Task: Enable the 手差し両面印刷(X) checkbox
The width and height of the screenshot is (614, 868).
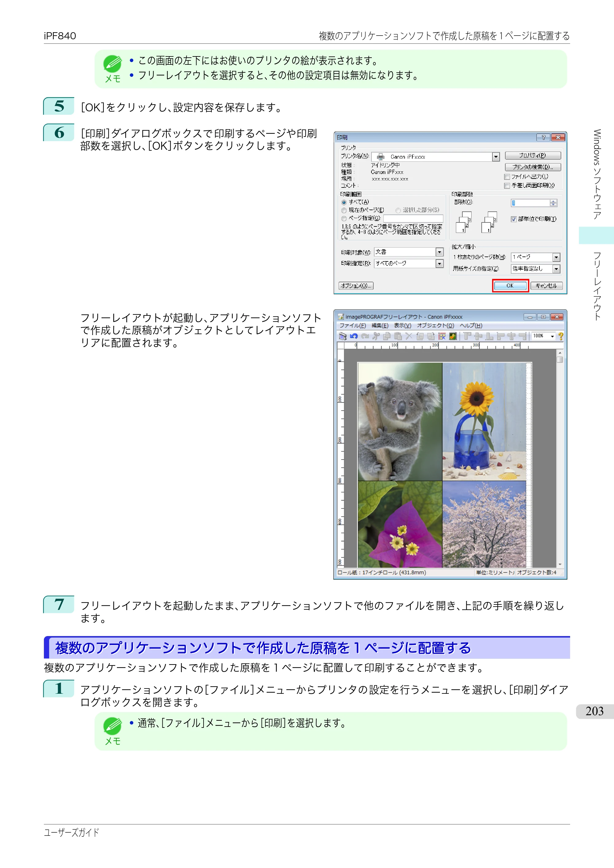Action: click(507, 186)
